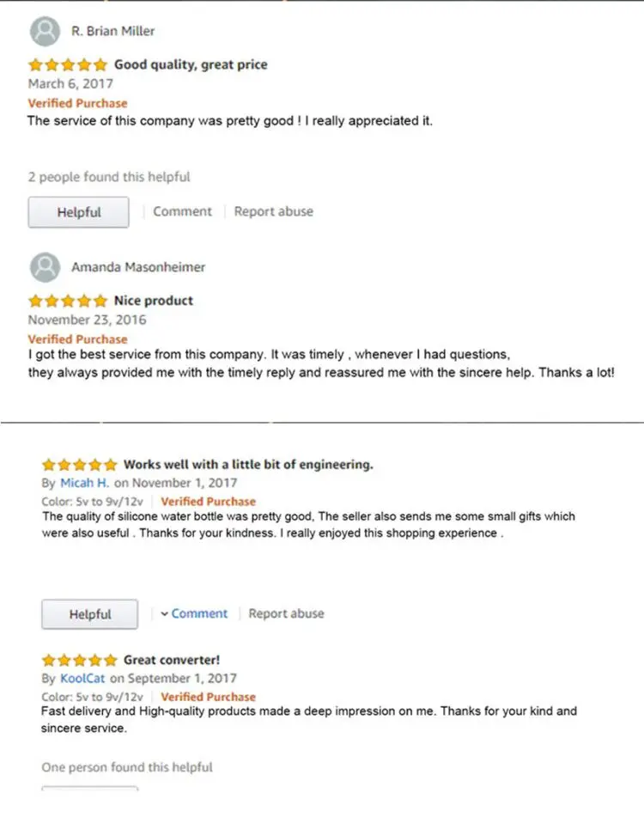
Task: Open the review titled Good quality, great price
Action: (191, 64)
